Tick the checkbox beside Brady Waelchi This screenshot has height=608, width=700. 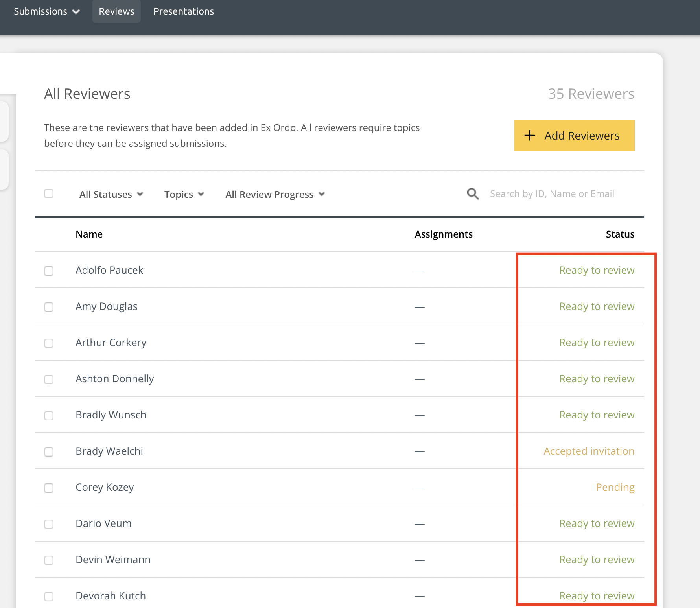click(x=49, y=452)
